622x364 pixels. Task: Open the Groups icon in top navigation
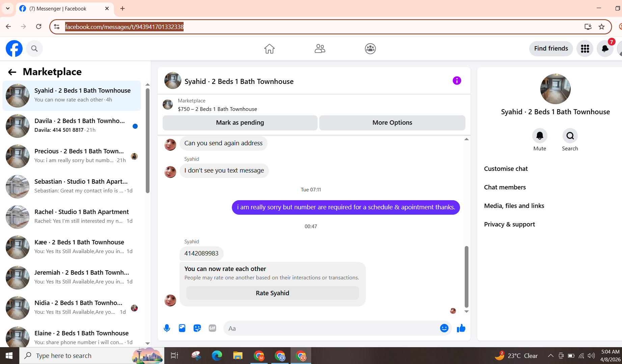[370, 49]
